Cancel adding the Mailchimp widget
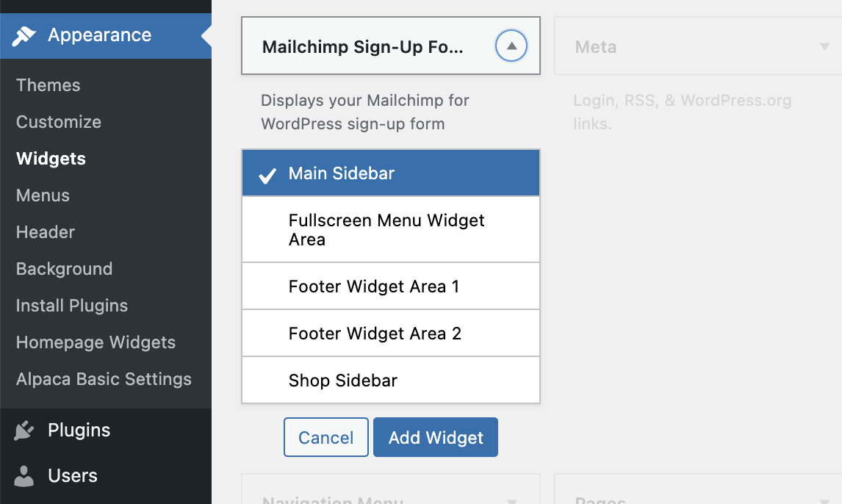 click(325, 437)
